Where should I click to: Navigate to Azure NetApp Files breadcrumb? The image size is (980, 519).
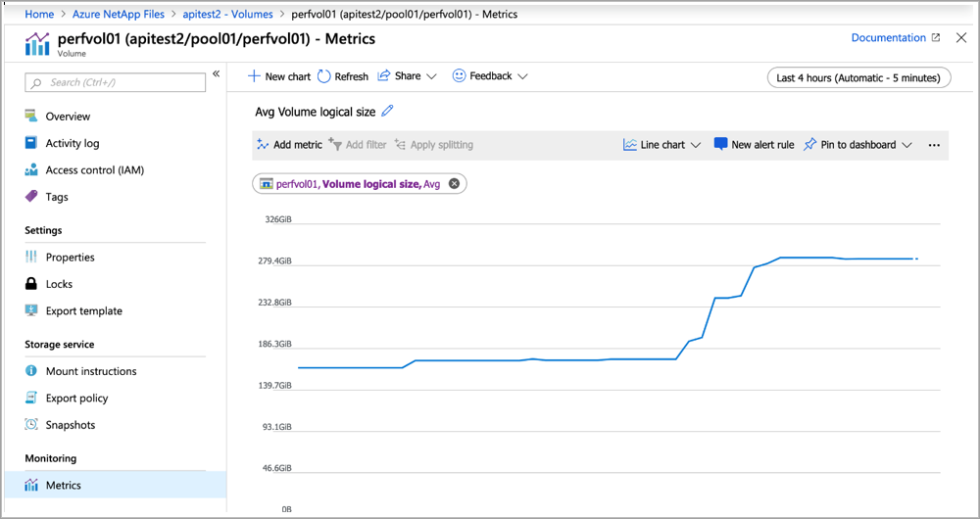[x=118, y=15]
